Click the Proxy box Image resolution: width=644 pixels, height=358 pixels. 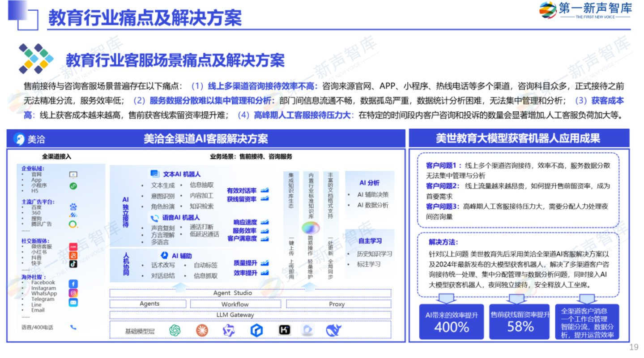pyautogui.click(x=337, y=304)
